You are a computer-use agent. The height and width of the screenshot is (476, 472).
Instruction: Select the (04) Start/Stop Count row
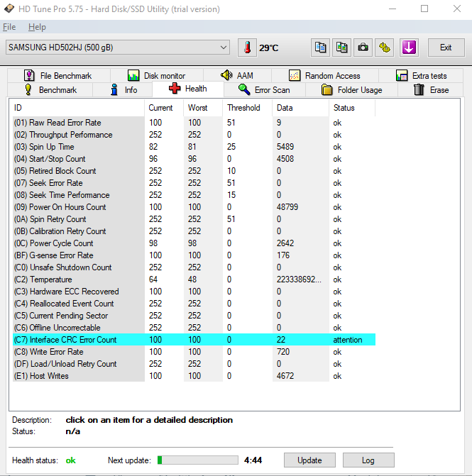pyautogui.click(x=194, y=159)
